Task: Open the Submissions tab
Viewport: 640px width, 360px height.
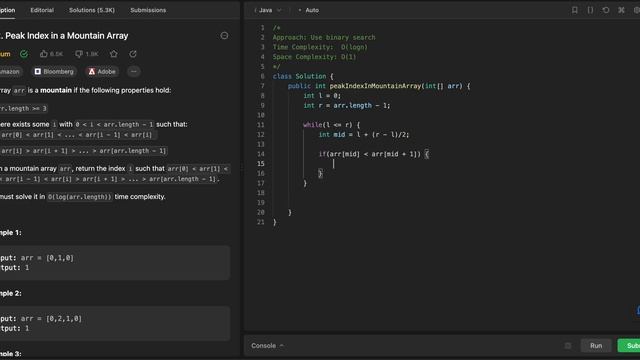Action: (148, 10)
